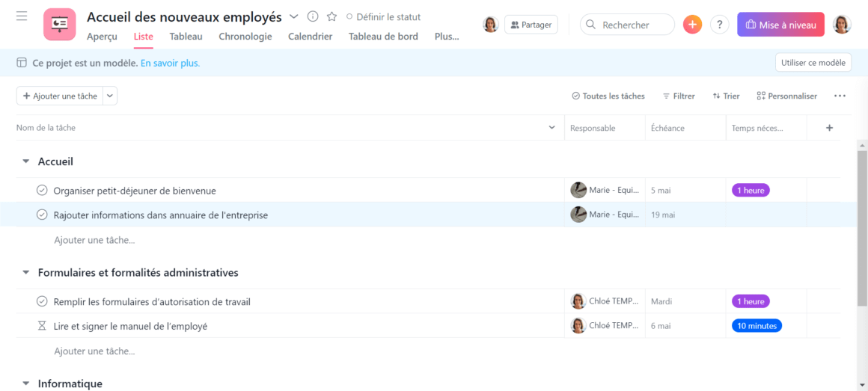Screen dimensions: 868x391
Task: Mark 'Organiser petit-déjeuner de bienvenue' complete
Action: click(x=42, y=191)
